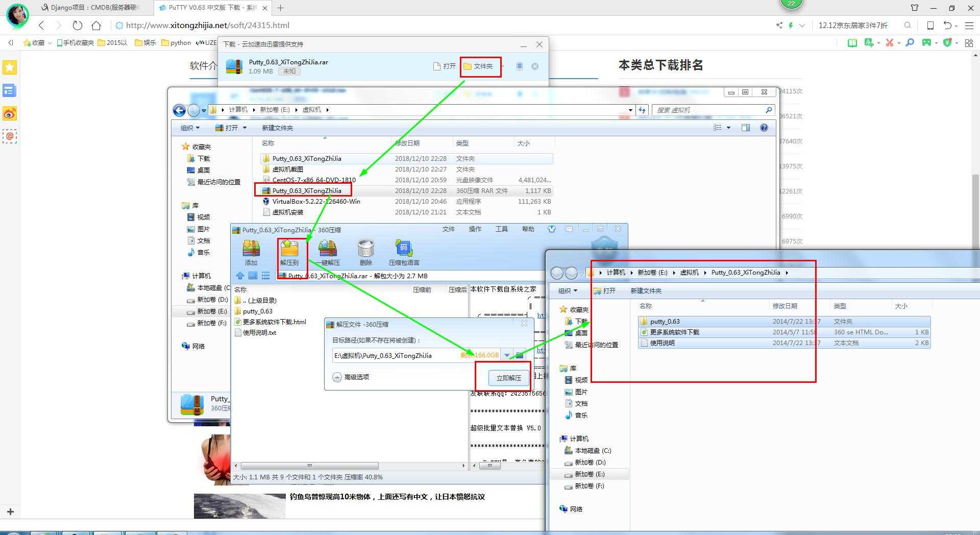
Task: Open the 文件 menu in 360压缩
Action: [x=448, y=229]
